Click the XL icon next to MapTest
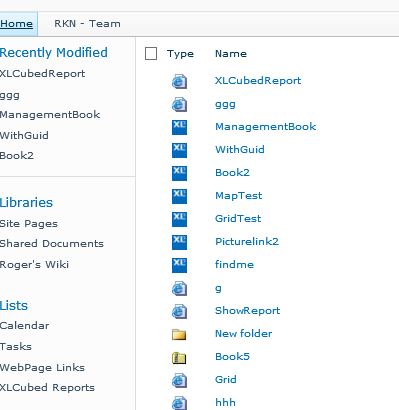 coord(179,196)
